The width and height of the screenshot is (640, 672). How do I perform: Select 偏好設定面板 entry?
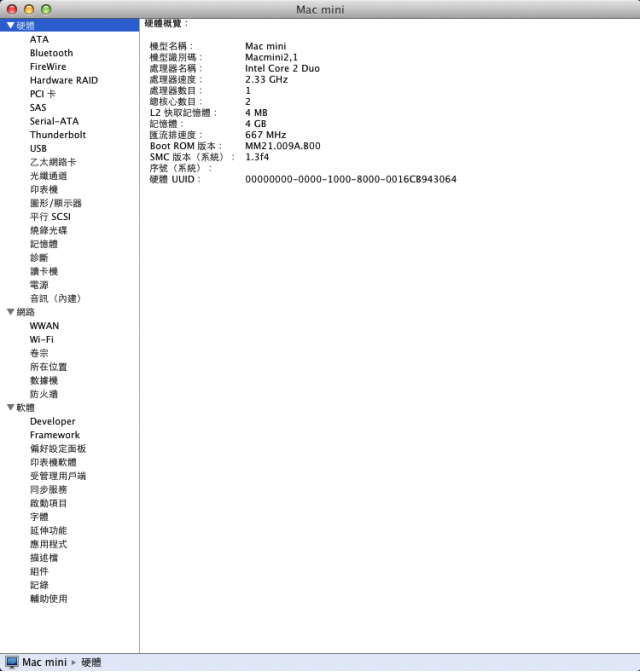click(58, 449)
